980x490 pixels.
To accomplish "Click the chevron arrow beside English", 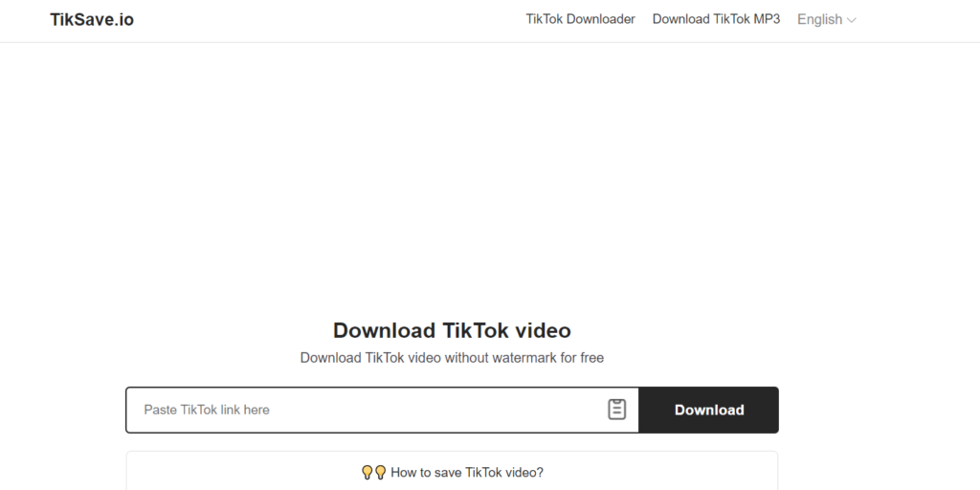I will click(x=851, y=20).
